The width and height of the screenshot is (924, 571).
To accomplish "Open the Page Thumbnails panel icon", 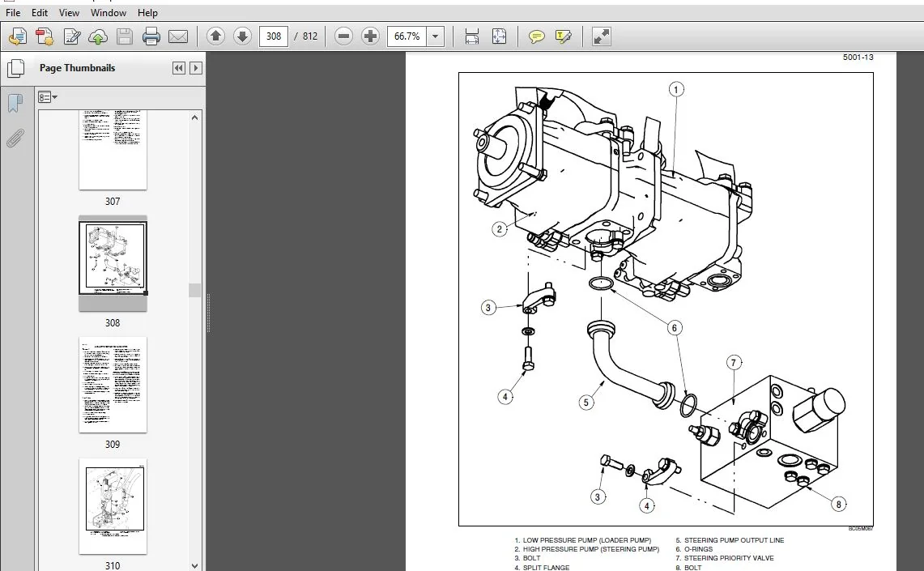I will coord(16,68).
